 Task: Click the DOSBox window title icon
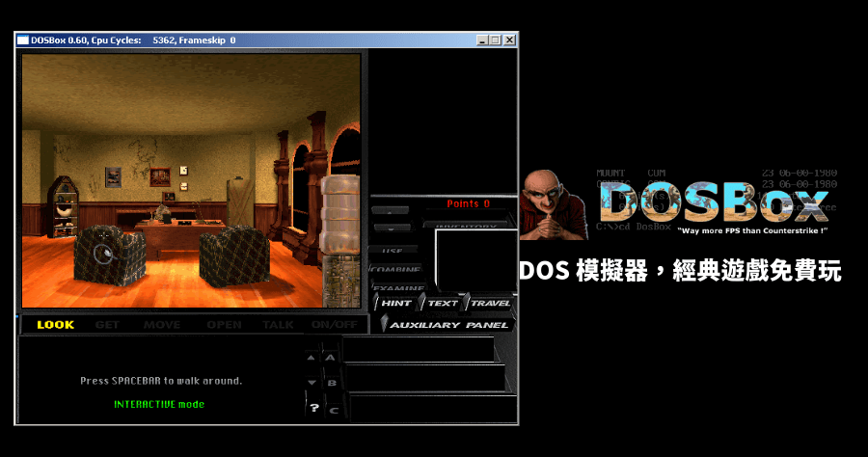[23, 40]
